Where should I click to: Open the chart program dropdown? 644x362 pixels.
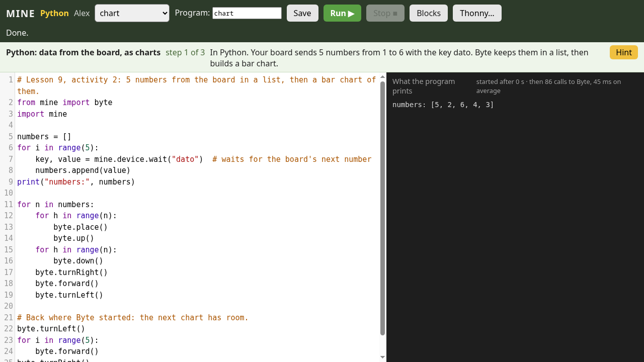(132, 13)
